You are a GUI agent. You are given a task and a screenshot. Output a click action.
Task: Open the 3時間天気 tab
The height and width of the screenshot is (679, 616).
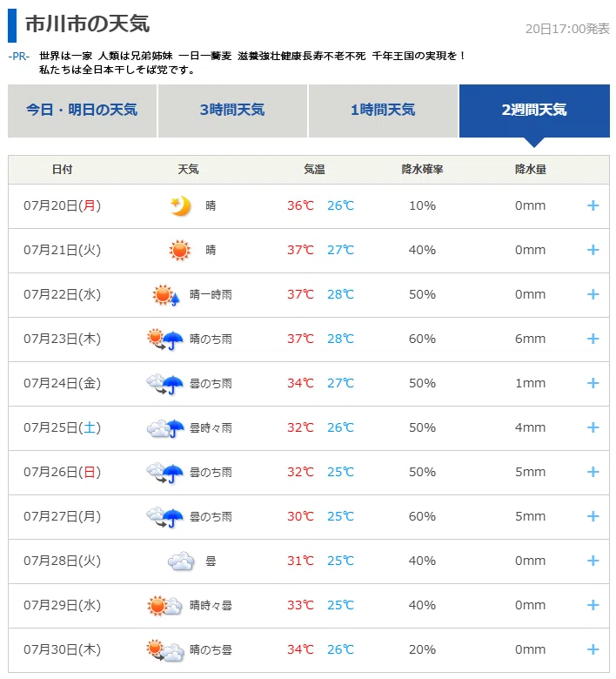[232, 111]
